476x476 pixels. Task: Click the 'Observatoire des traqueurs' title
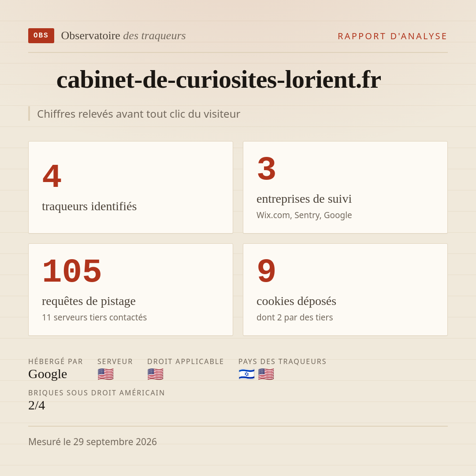click(123, 36)
